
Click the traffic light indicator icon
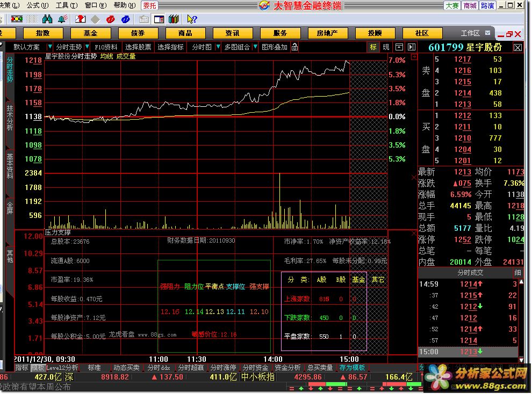pyautogui.click(x=17, y=19)
